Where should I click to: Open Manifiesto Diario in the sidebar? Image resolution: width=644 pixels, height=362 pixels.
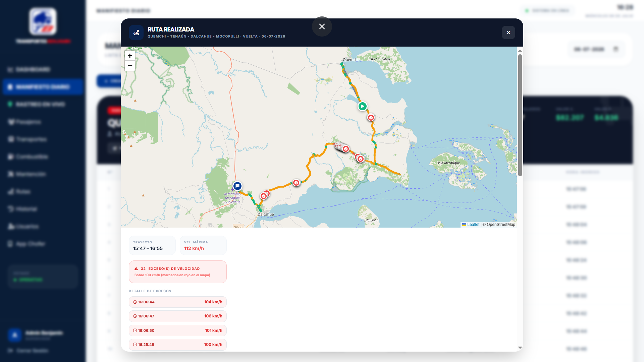tap(43, 87)
